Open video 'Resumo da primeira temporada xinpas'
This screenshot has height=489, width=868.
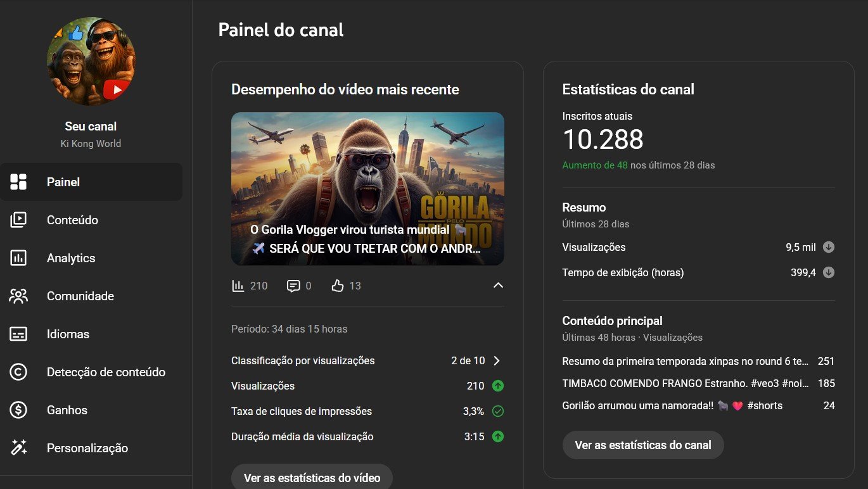(686, 361)
